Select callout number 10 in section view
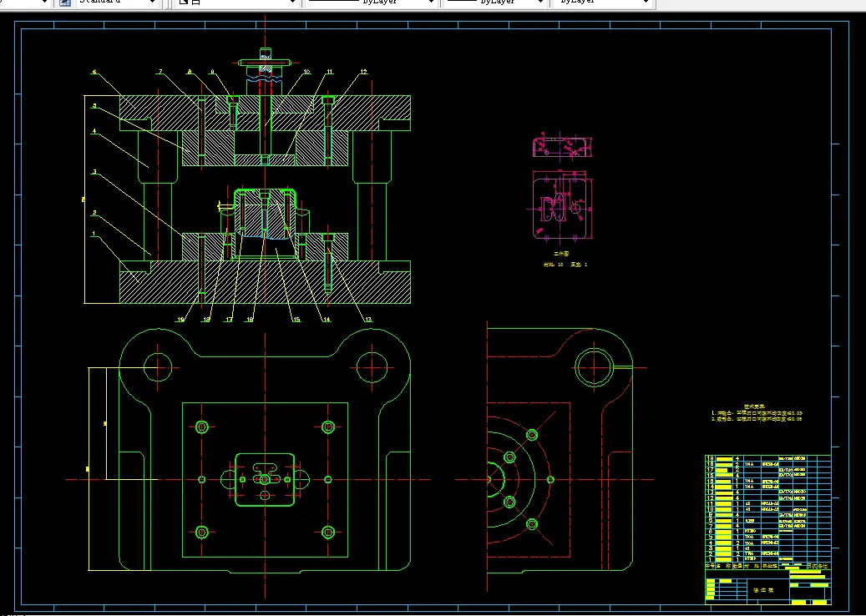 click(306, 72)
